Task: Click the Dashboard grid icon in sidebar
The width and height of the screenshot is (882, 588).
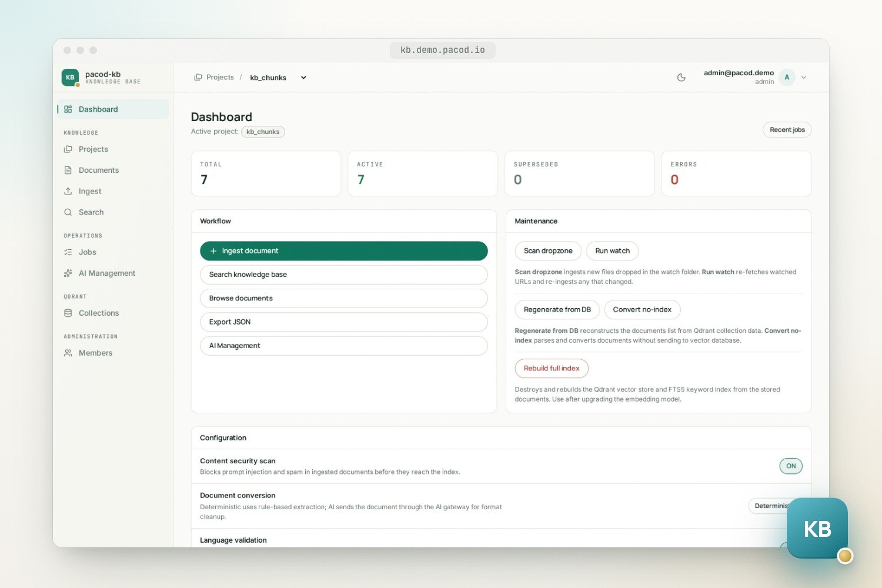Action: 68,109
